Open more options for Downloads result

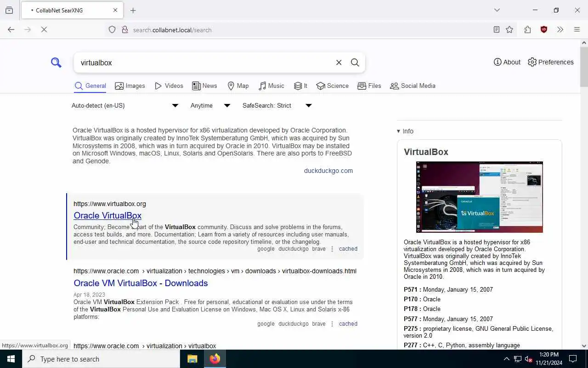[332, 324]
